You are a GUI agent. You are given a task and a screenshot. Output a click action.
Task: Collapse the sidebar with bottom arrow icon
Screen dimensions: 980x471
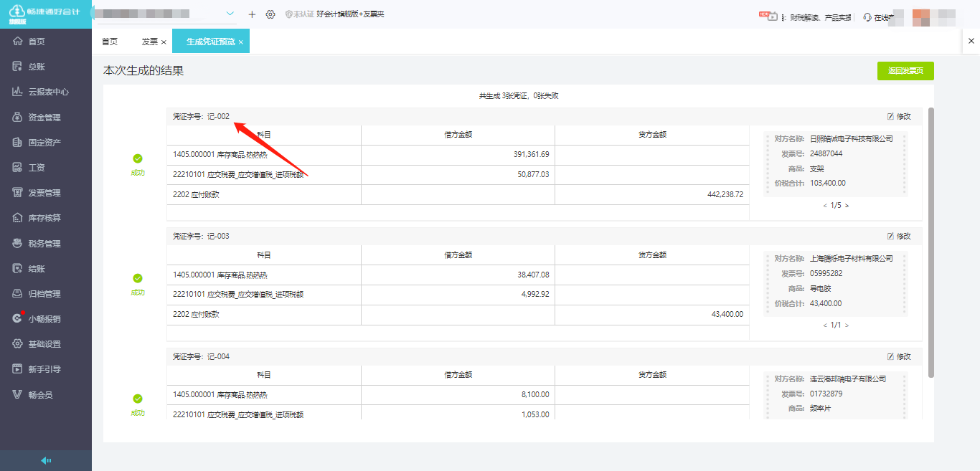tap(46, 460)
